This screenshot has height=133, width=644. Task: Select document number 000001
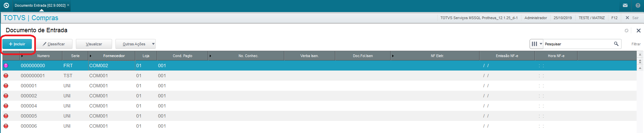tap(29, 86)
